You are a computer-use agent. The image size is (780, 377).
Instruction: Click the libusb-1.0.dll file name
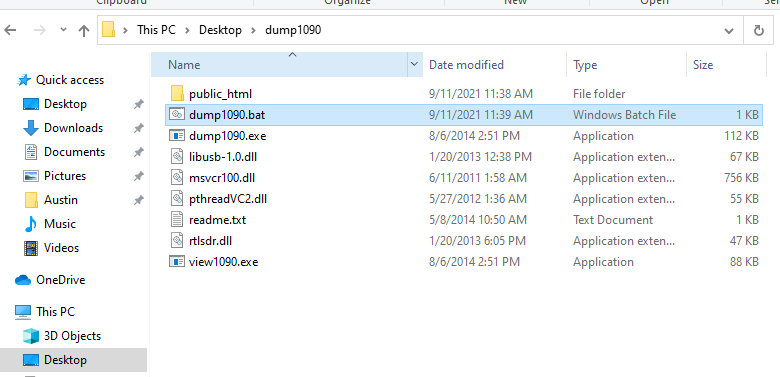click(223, 157)
